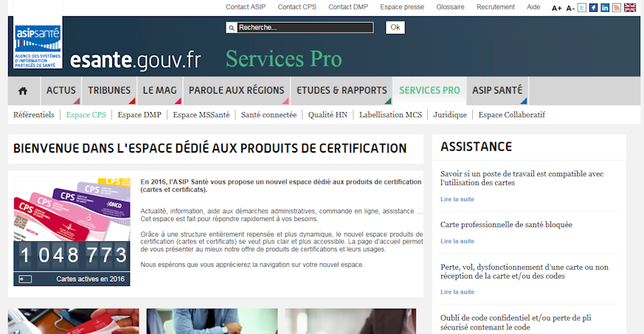Switch to English via UK flag
The width and height of the screenshot is (644, 334).
tap(630, 7)
